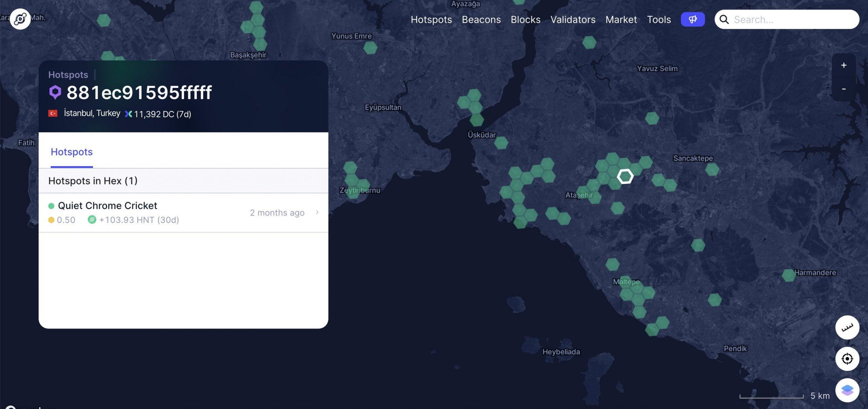Click the announcement/broadcast icon
Screen dimensions: 868x409
click(692, 19)
